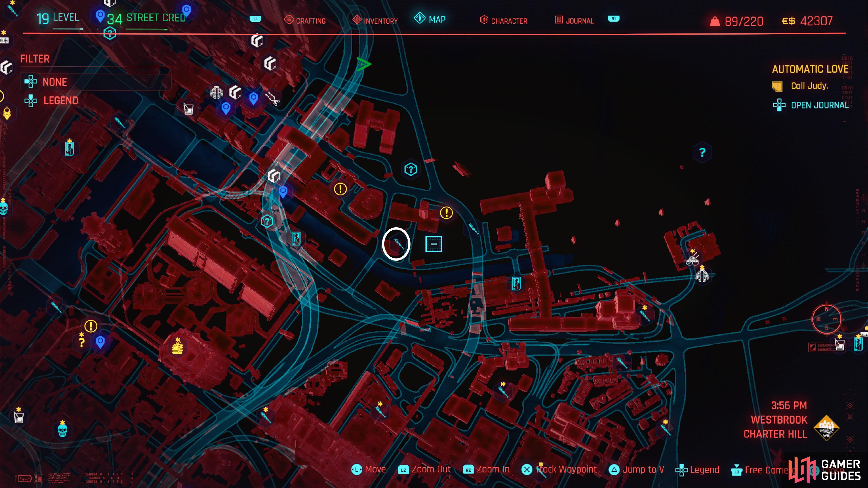Select the fast travel pin below the bridge drop point
The width and height of the screenshot is (868, 488).
[x=283, y=192]
